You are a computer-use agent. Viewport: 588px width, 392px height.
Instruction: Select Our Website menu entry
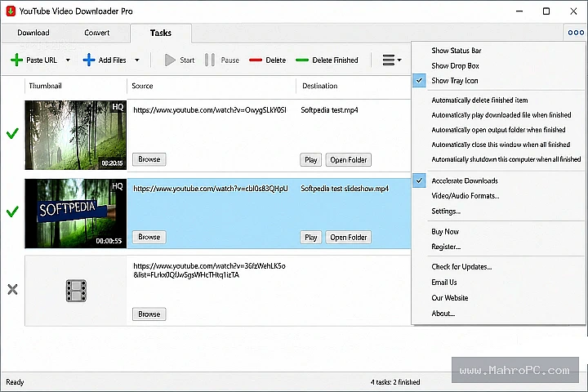click(x=450, y=298)
